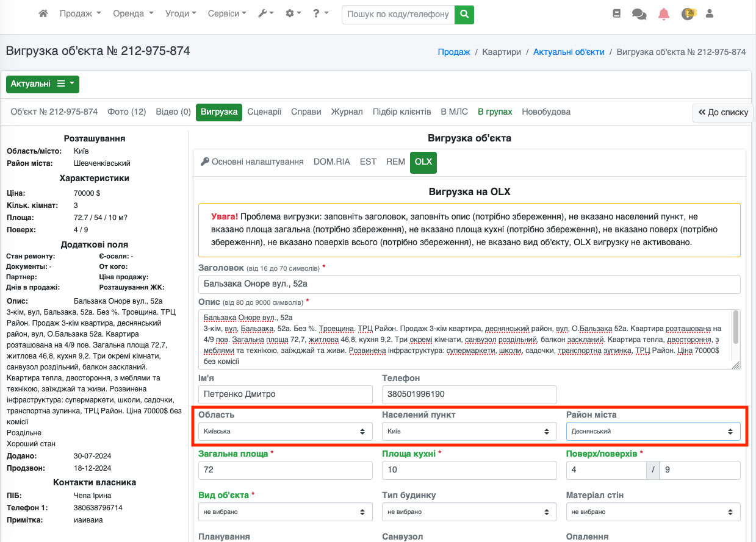Switch to the DOM.RIA export tab
The width and height of the screenshot is (756, 542).
(x=331, y=162)
